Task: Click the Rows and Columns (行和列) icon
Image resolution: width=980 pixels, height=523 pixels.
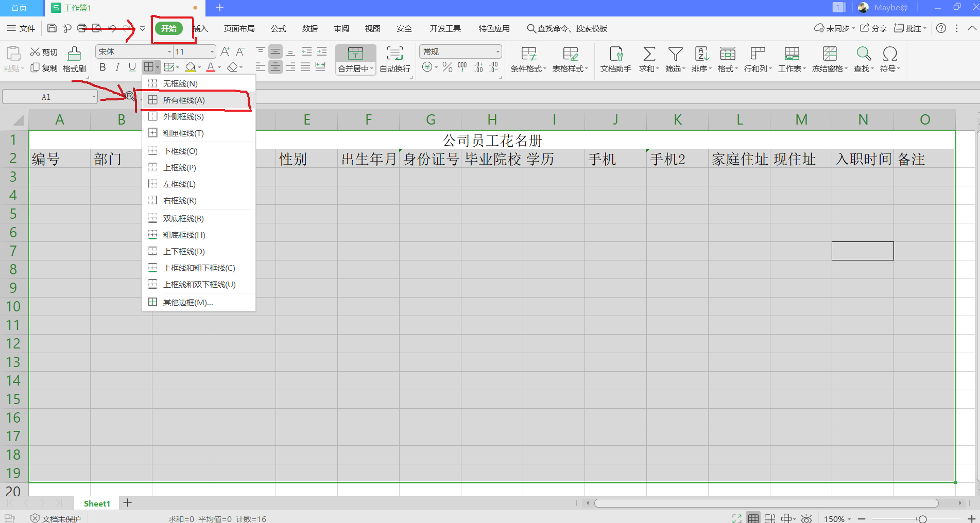Action: pyautogui.click(x=758, y=54)
